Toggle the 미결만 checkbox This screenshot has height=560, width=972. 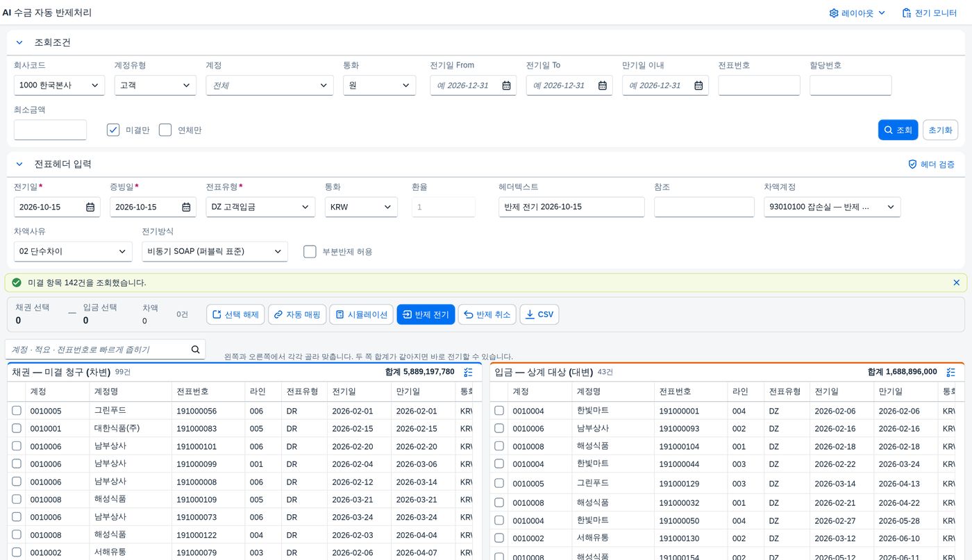113,130
